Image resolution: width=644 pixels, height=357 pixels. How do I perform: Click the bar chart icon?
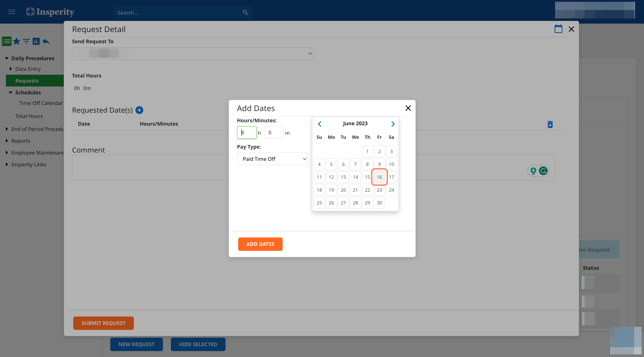pos(36,41)
